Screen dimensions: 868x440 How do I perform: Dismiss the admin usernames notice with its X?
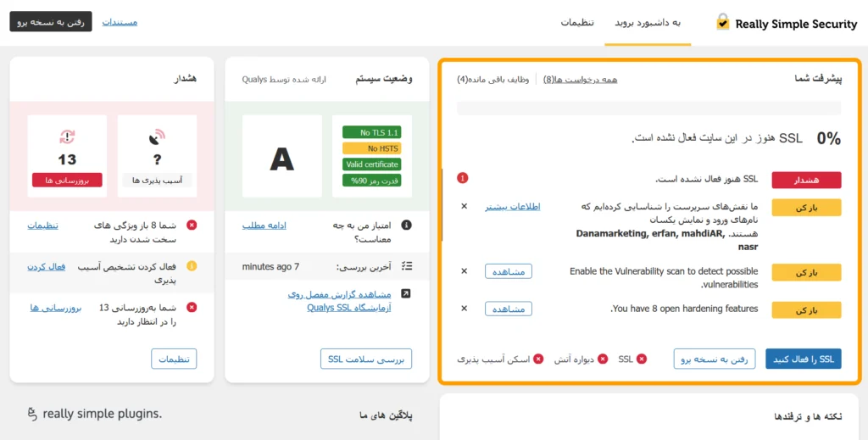coord(464,206)
